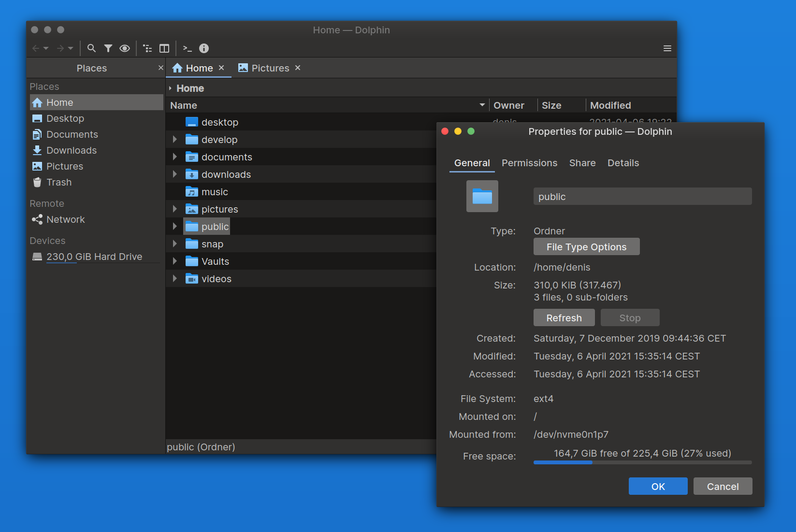Viewport: 796px width, 532px height.
Task: Click the free space usage bar
Action: point(642,462)
